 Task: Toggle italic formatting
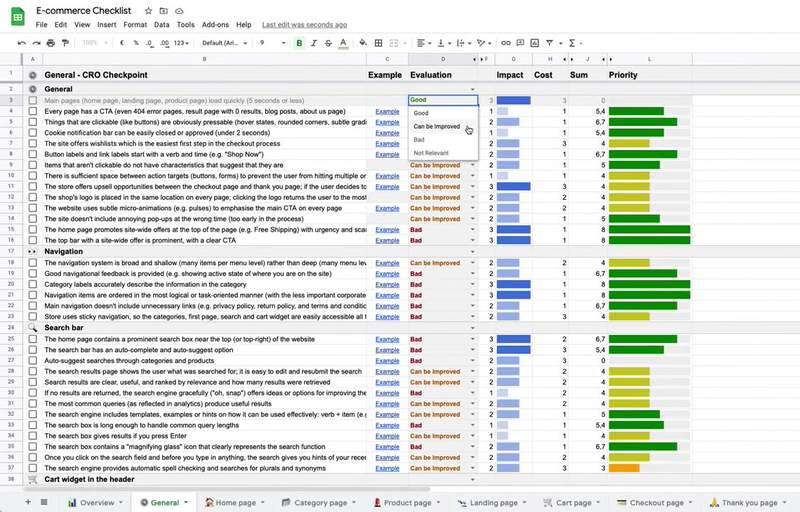(x=314, y=43)
